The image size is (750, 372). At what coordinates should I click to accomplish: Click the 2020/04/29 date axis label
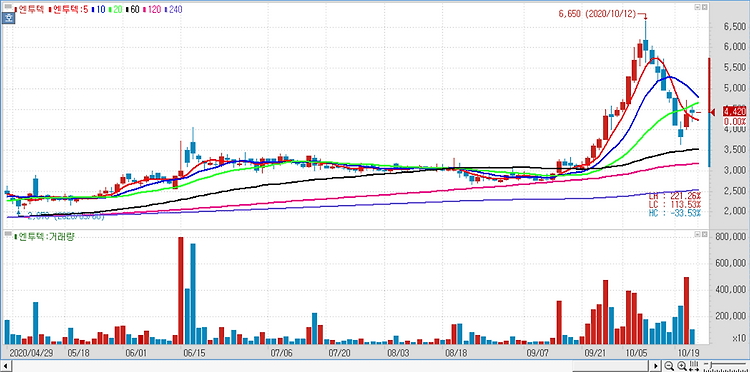click(33, 353)
